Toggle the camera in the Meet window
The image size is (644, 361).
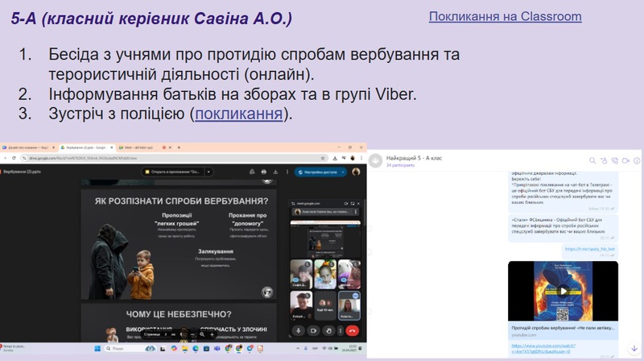pos(313,330)
